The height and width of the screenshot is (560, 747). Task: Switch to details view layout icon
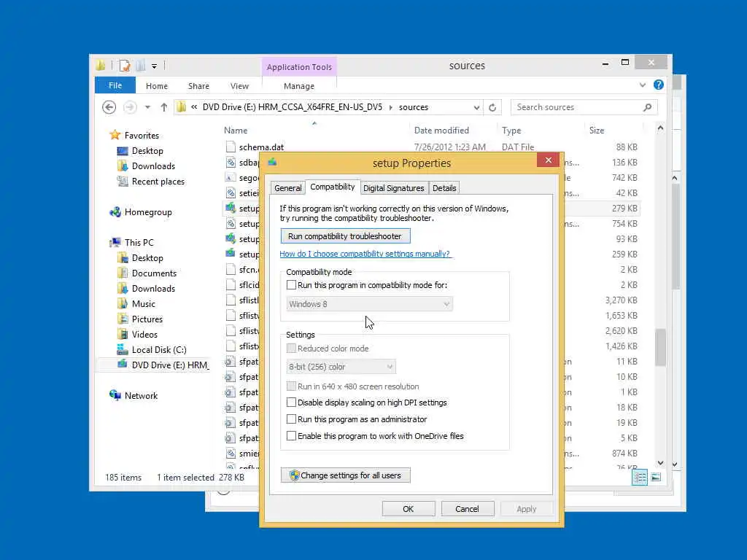[x=640, y=477]
